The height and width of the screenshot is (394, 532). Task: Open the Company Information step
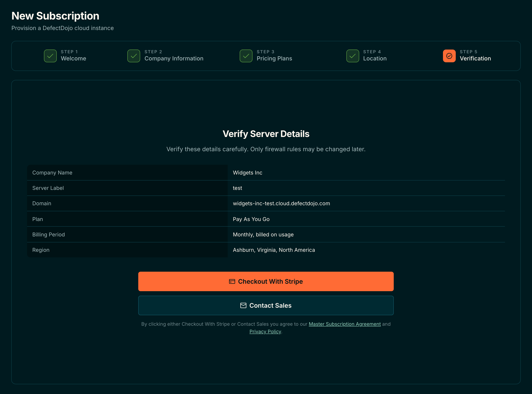[x=174, y=58]
